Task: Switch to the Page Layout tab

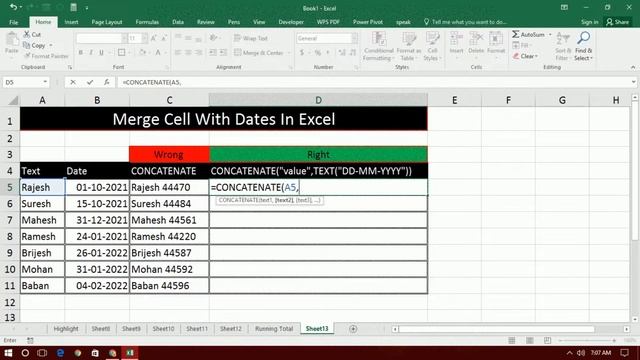Action: 107,22
